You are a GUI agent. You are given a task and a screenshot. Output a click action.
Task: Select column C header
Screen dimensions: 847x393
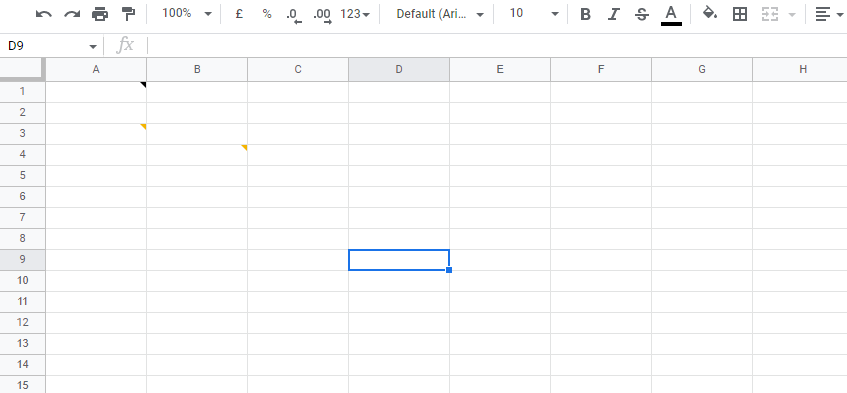(298, 70)
